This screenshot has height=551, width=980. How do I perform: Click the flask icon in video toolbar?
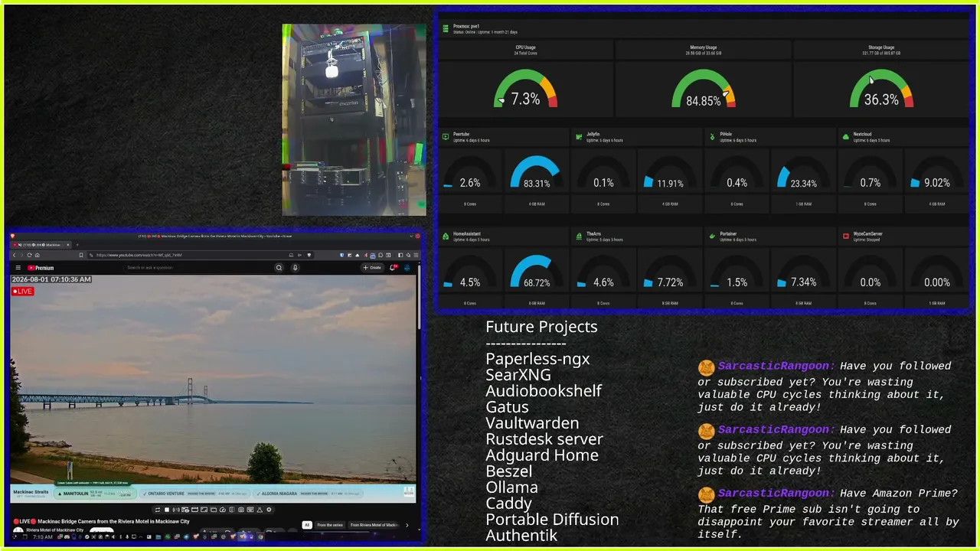coord(261,510)
